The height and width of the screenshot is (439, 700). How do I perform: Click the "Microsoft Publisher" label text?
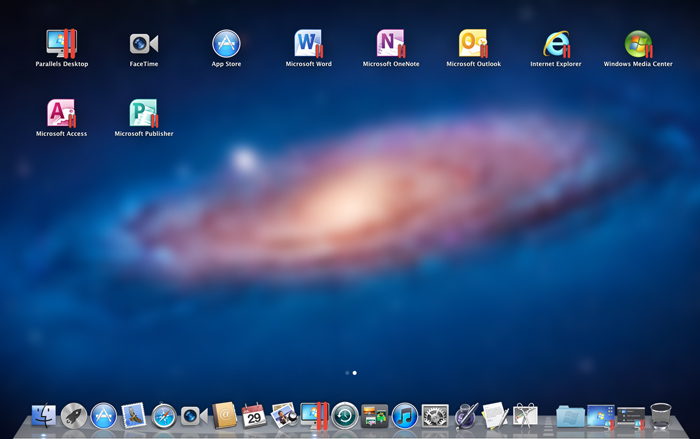(x=144, y=134)
